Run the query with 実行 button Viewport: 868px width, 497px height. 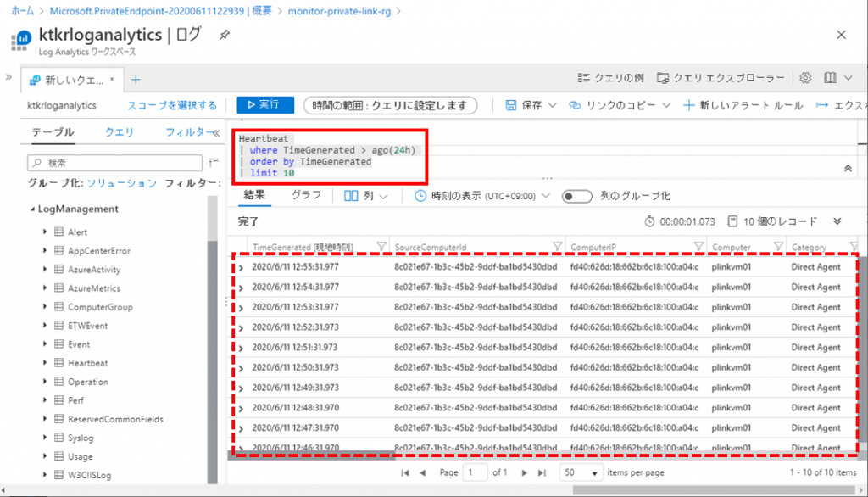click(x=265, y=104)
